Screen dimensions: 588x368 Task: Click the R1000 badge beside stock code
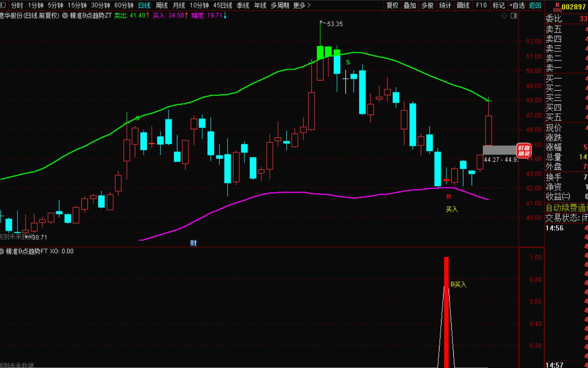(557, 7)
